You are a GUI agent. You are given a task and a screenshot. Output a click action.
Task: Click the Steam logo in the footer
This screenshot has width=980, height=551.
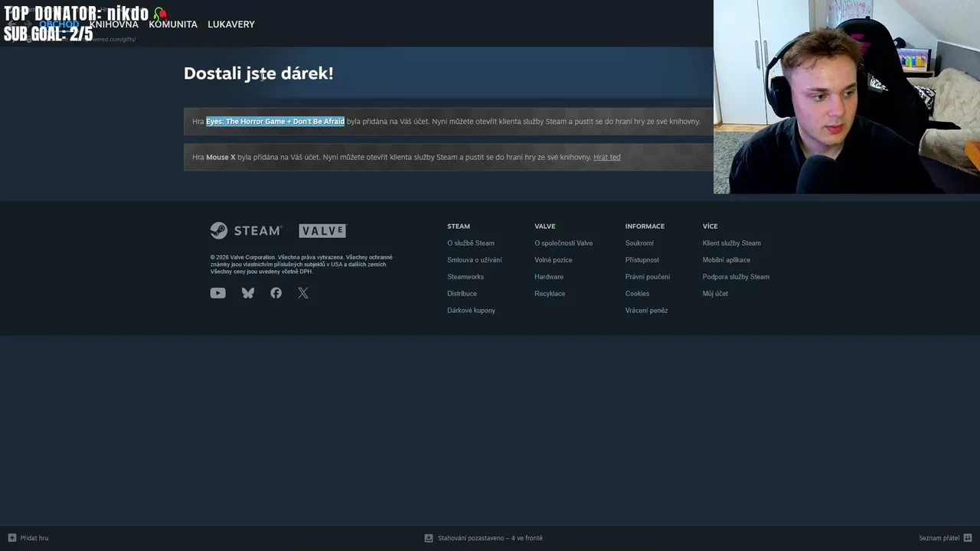coord(247,230)
